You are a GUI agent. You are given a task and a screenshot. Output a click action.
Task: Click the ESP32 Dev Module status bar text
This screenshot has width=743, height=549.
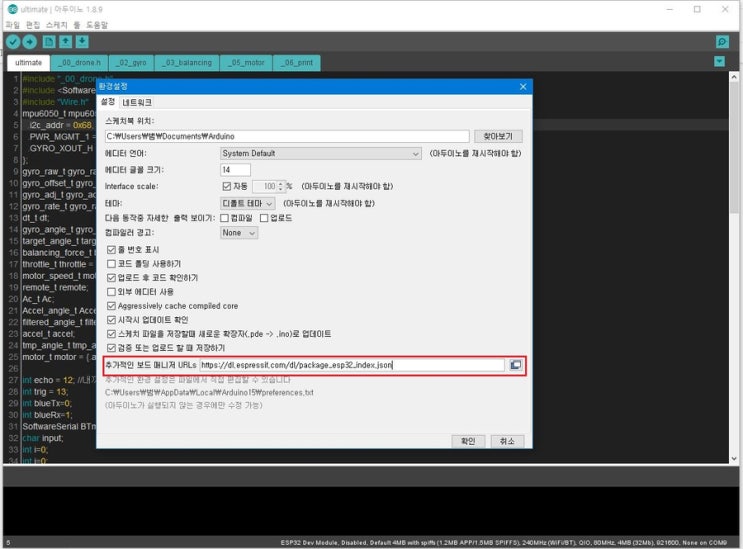503,542
